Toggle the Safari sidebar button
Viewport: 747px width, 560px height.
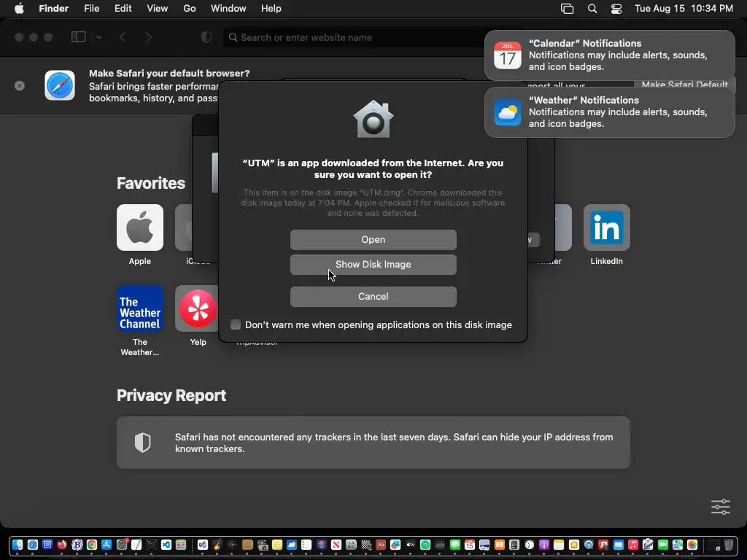point(78,37)
